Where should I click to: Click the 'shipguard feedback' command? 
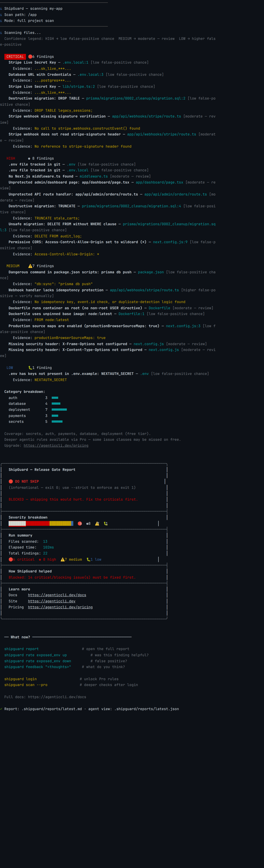pos(38,667)
